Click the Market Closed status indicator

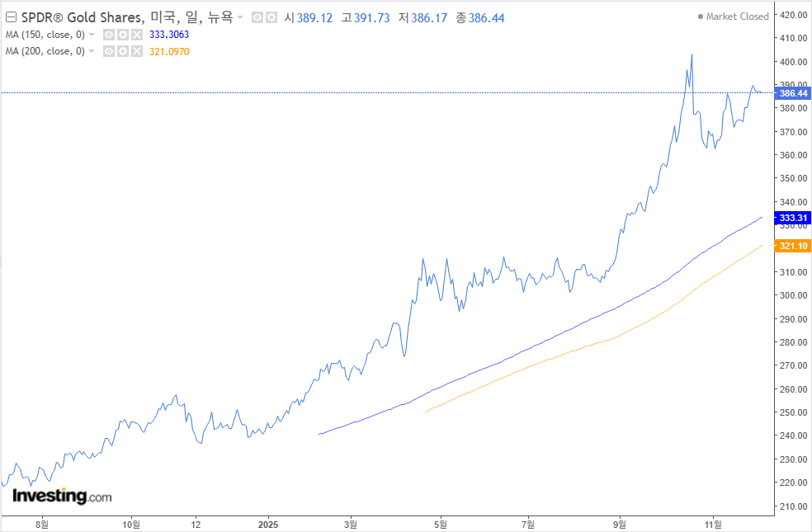click(734, 16)
